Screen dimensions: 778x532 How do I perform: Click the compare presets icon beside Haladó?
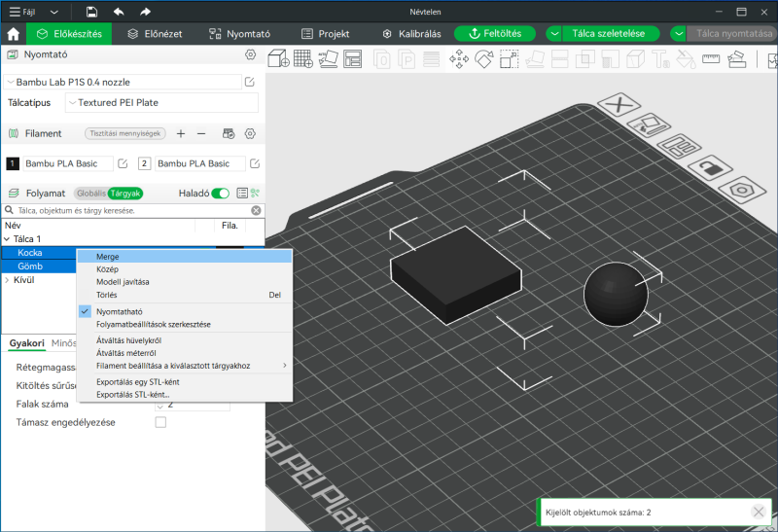coord(255,193)
